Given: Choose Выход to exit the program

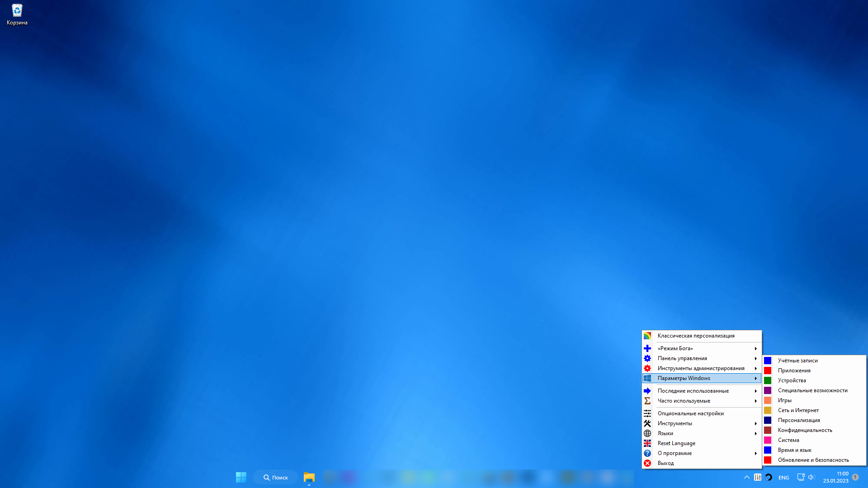Looking at the screenshot, I should tap(702, 463).
